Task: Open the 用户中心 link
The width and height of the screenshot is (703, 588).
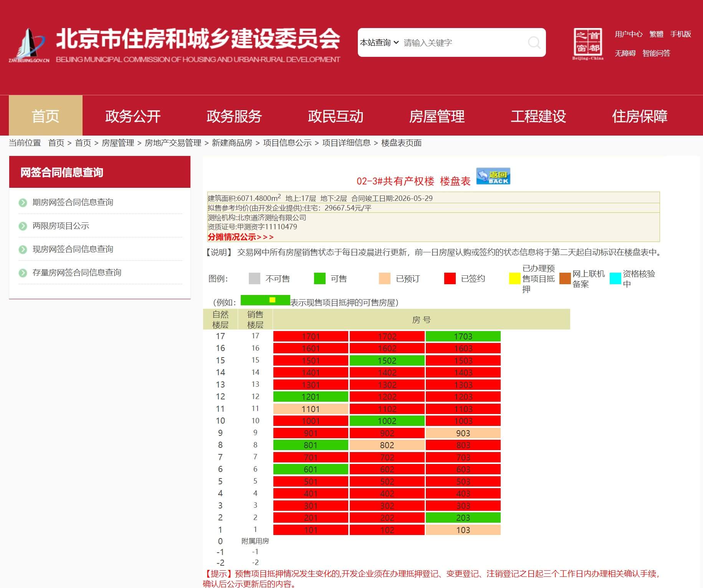Action: (628, 34)
